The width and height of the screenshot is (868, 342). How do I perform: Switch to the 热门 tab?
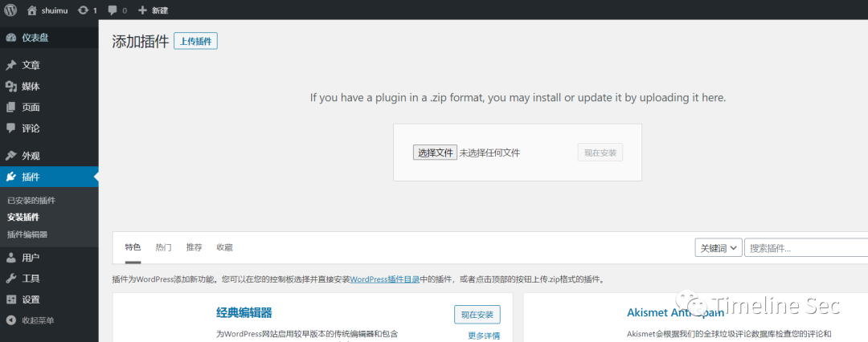click(x=163, y=247)
